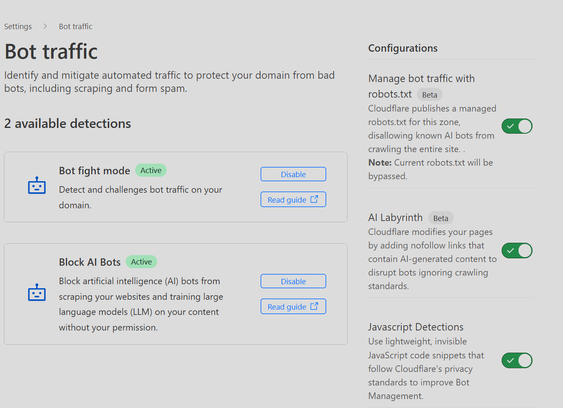Click the breadcrumb chevron separator
This screenshot has height=408, width=563.
pyautogui.click(x=45, y=26)
